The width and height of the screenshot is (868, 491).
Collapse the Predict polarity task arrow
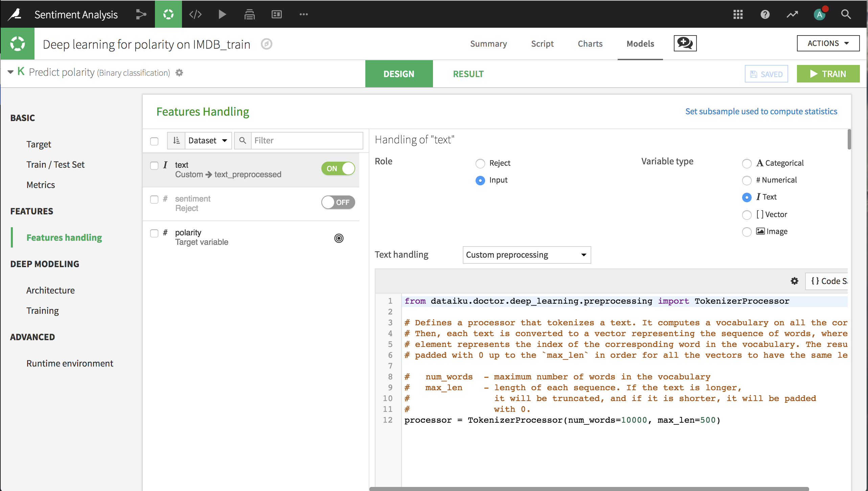[10, 72]
